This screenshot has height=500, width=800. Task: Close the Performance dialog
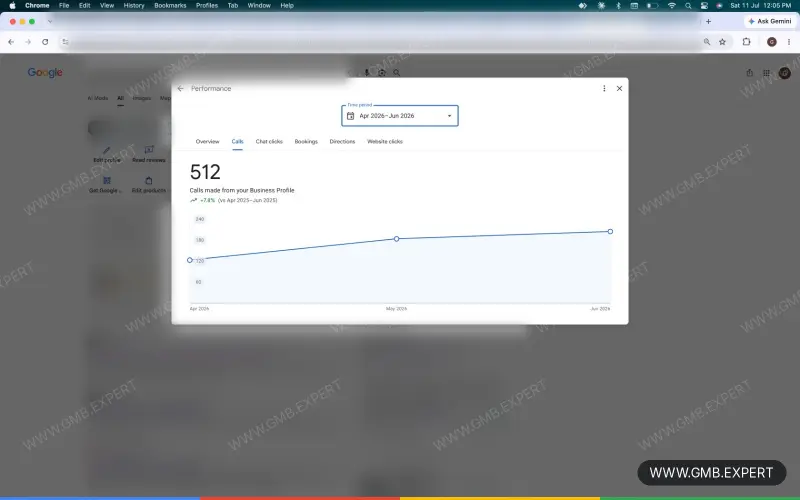(619, 88)
